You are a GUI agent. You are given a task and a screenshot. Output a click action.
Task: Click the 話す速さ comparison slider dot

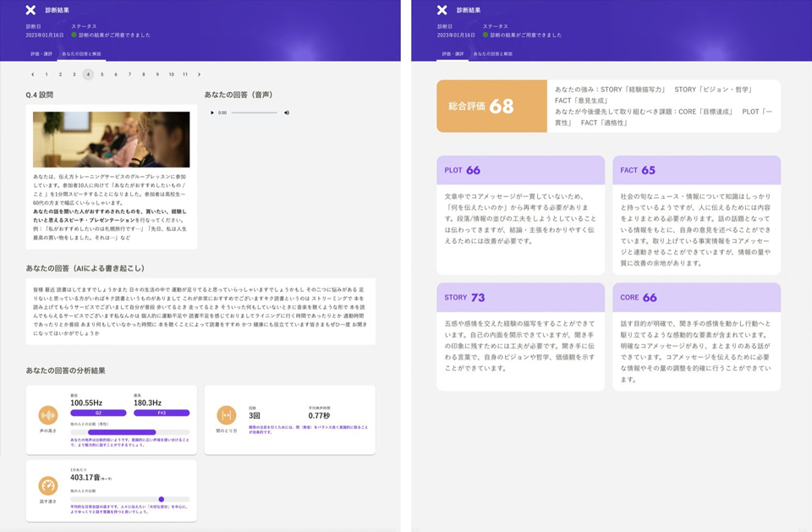(x=162, y=499)
